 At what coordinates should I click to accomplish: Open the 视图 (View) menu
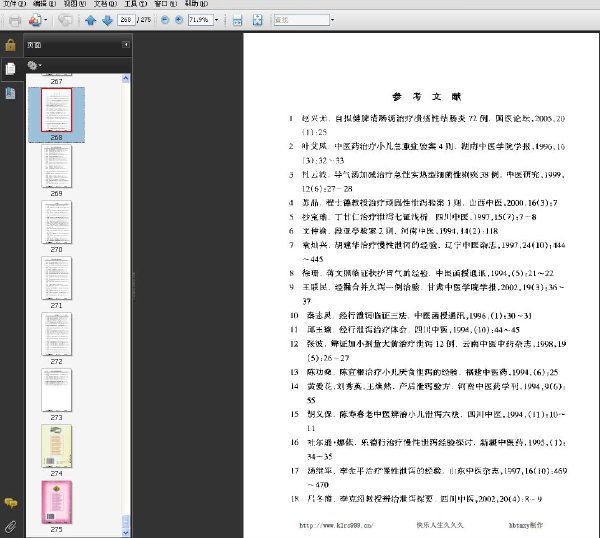[x=75, y=3]
